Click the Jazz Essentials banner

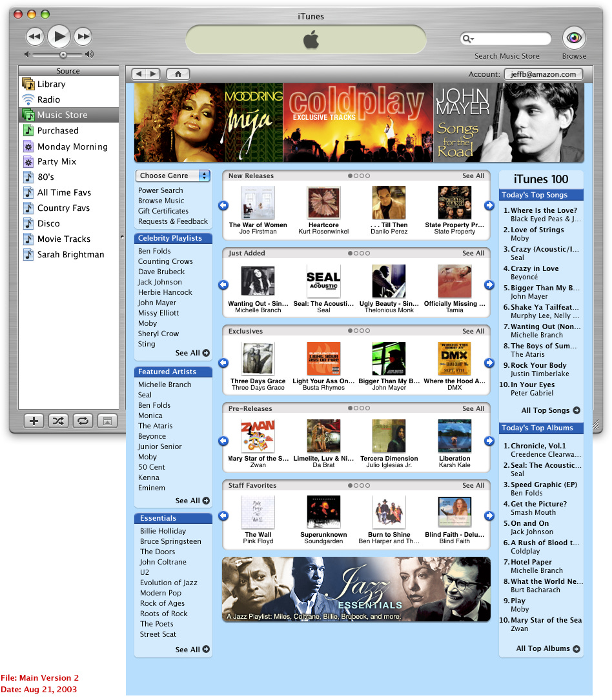[356, 589]
